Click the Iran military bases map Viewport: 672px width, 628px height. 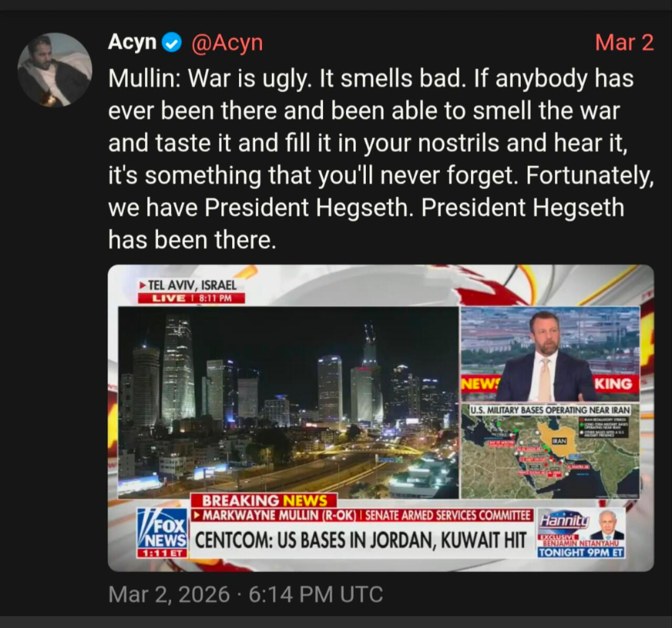[x=550, y=452]
